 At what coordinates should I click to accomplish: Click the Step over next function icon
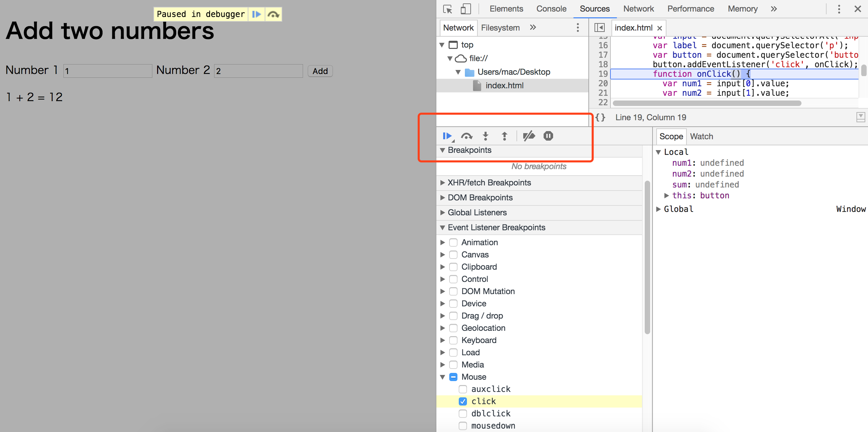pos(467,136)
